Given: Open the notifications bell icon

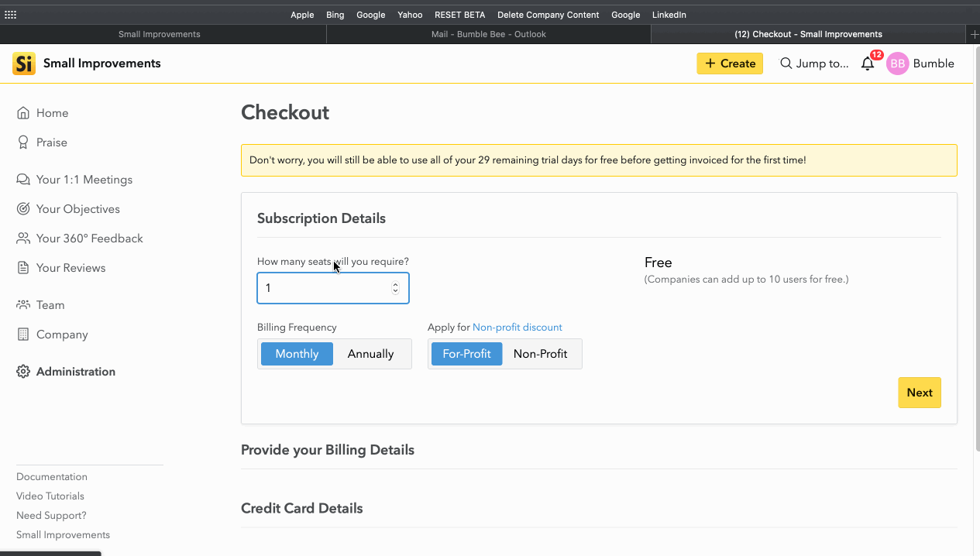Looking at the screenshot, I should click(x=868, y=63).
